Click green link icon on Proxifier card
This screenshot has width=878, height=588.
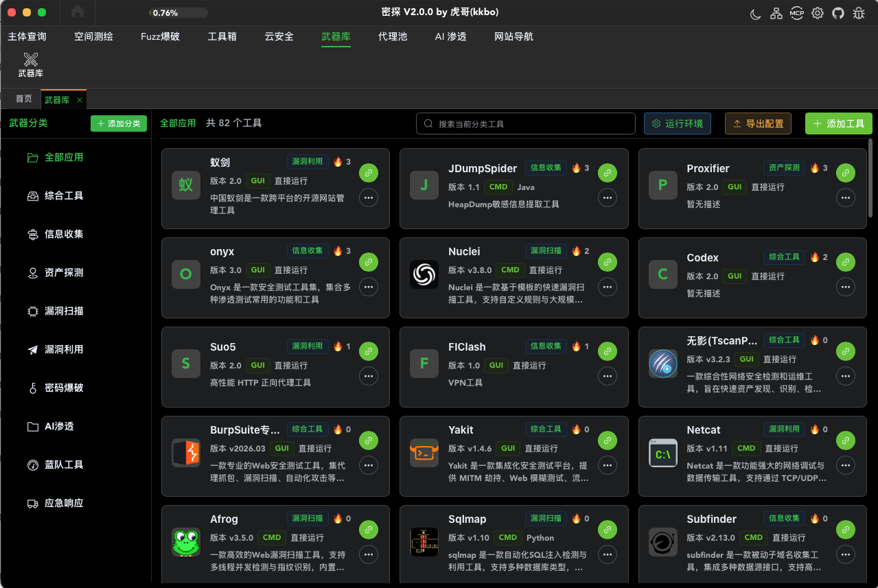coord(846,173)
